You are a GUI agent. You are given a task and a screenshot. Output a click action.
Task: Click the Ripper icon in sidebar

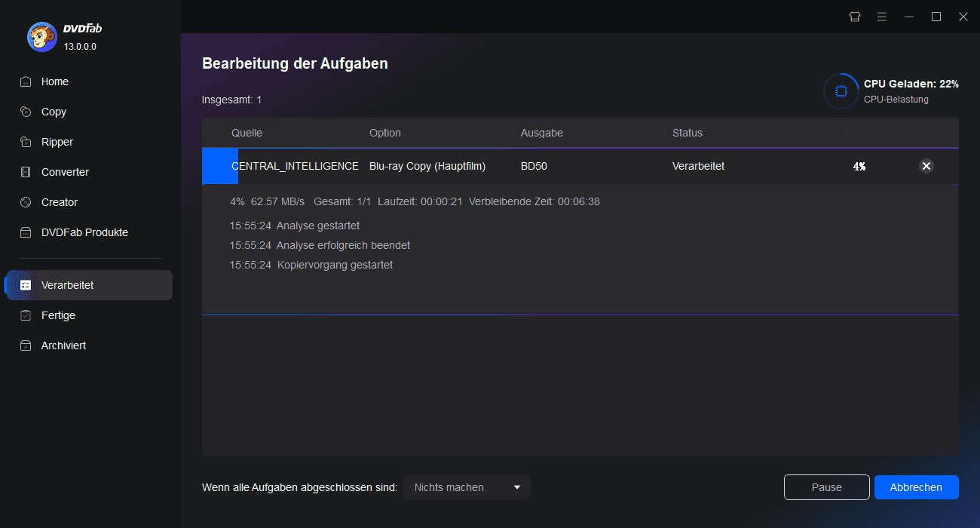pos(26,142)
